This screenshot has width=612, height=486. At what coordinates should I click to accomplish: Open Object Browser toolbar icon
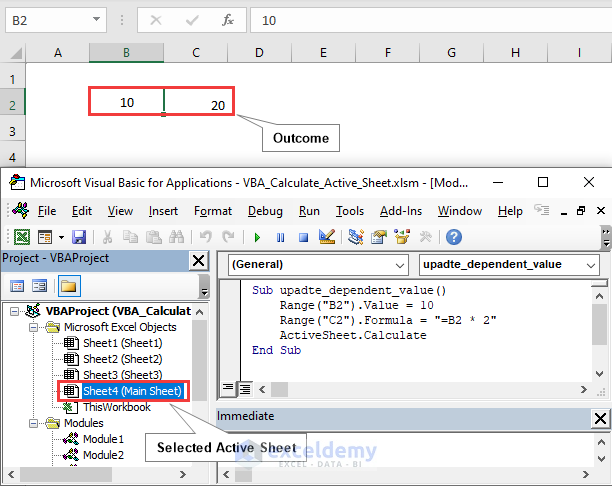pos(402,237)
